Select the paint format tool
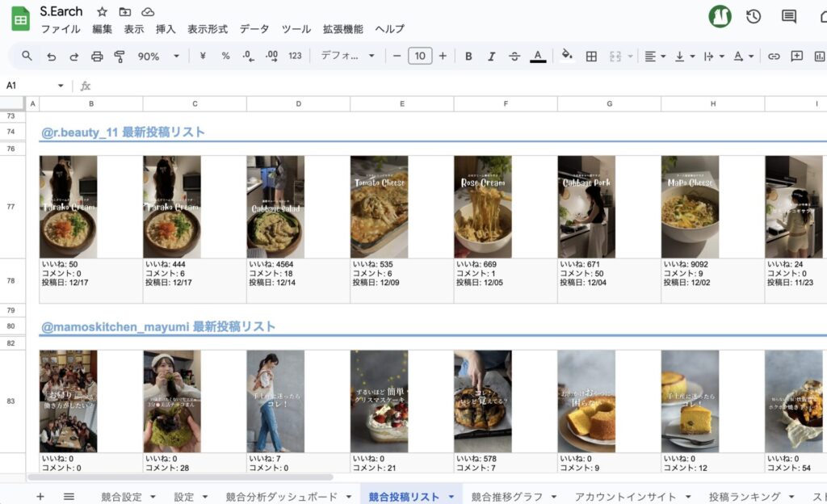Screen dimensions: 827x504 click(120, 57)
